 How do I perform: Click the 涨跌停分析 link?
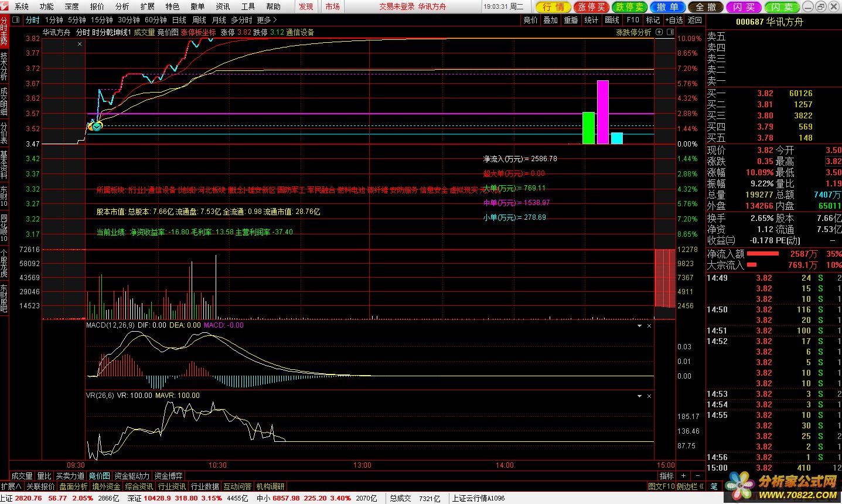[634, 32]
